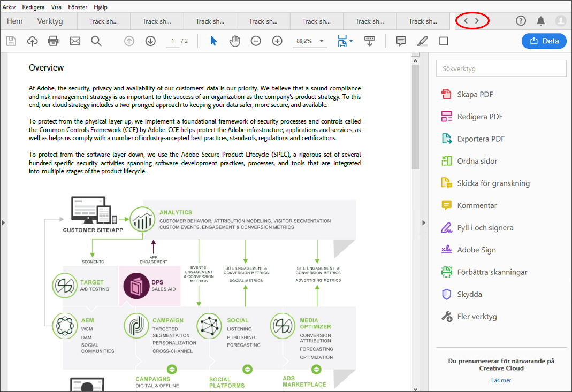572x392 pixels.
Task: Send file by email icon
Action: (x=75, y=41)
